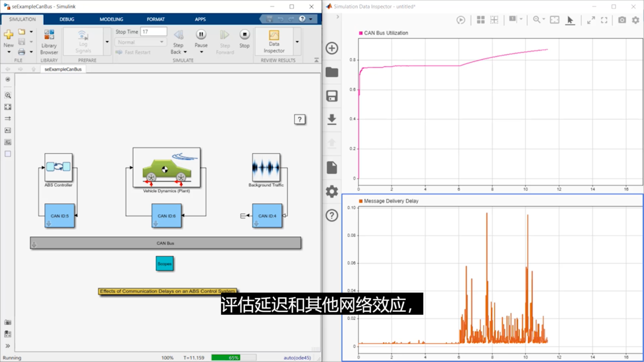
Task: Open the Open-file dropdown arrow
Action: point(31,32)
